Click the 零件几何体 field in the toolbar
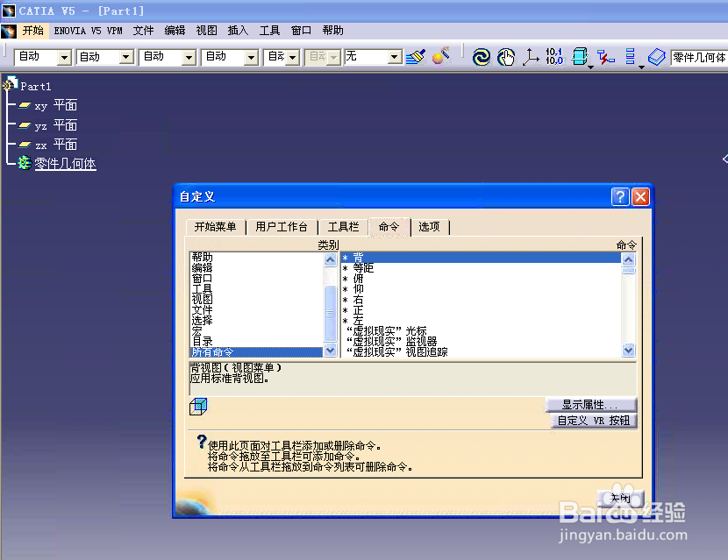The image size is (728, 560). tap(699, 58)
